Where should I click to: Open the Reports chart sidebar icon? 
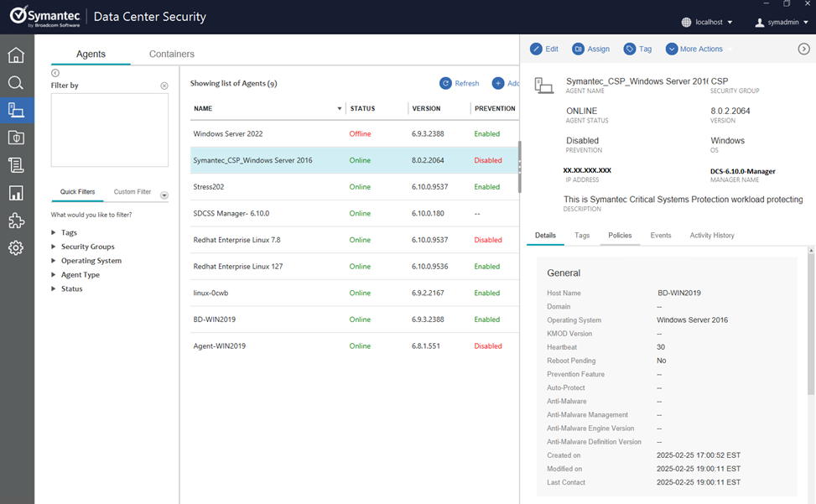[x=16, y=193]
